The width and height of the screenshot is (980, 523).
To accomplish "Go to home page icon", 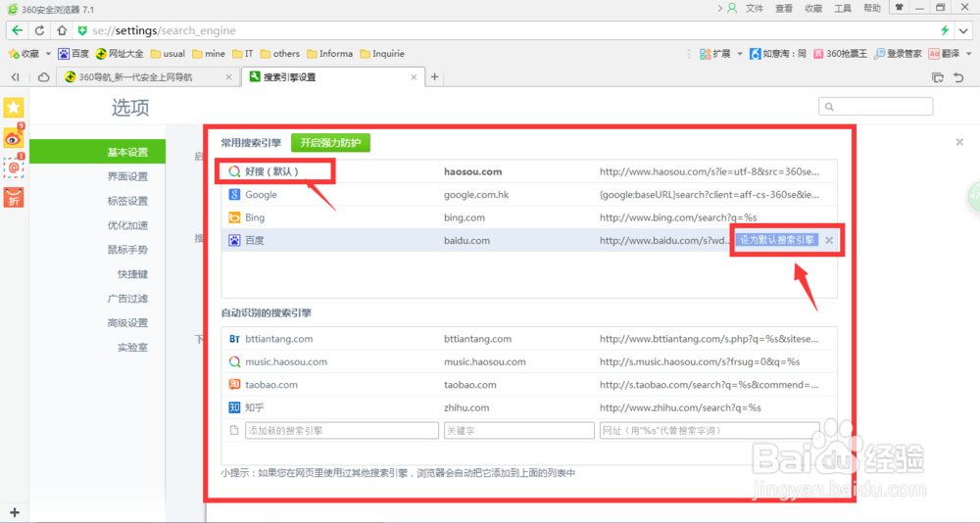I will (x=61, y=30).
